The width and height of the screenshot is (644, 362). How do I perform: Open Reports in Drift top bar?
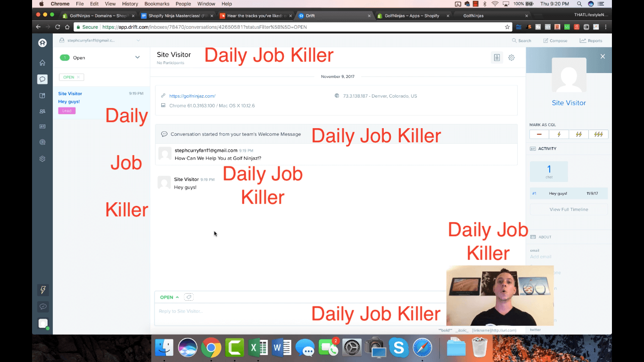(x=591, y=41)
